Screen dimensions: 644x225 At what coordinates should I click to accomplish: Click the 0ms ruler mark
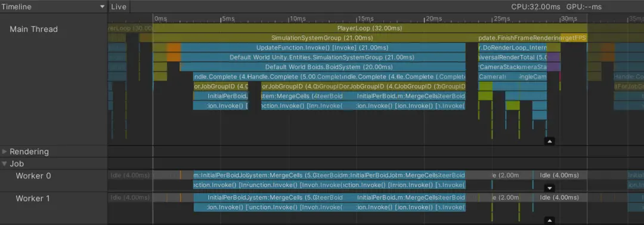pyautogui.click(x=160, y=19)
